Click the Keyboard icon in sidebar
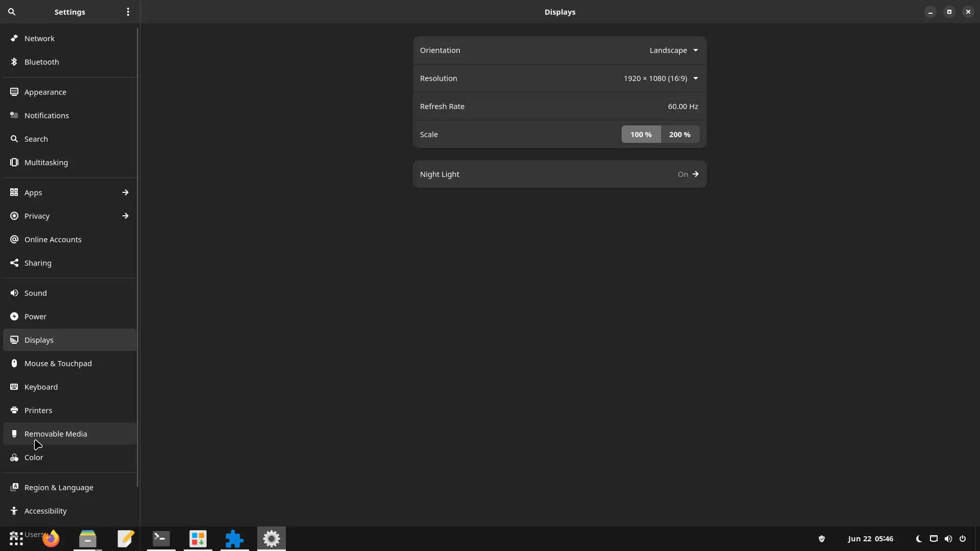The height and width of the screenshot is (551, 980). coord(14,387)
